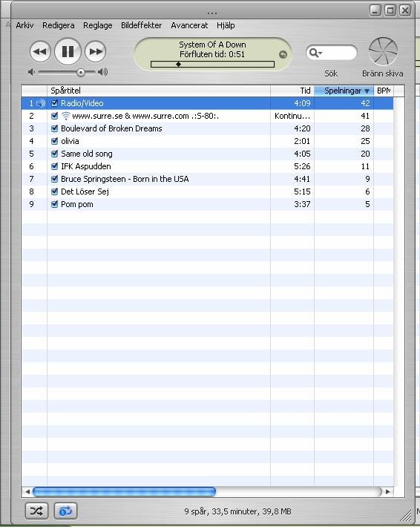Click the rewind previous track button
420x527 pixels.
(40, 52)
